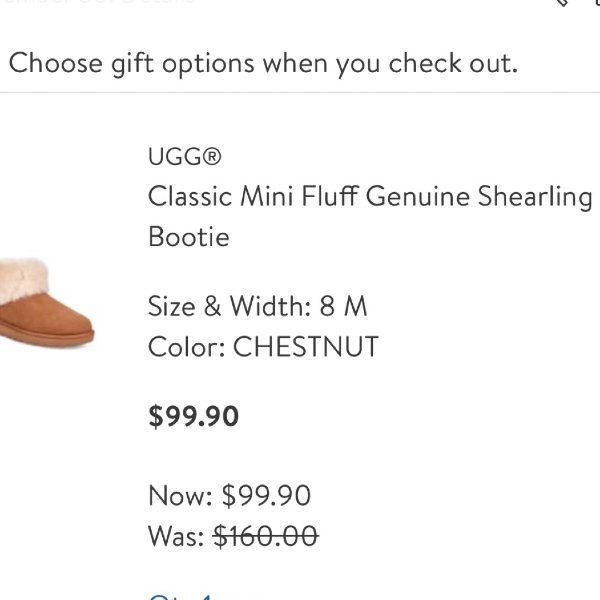Click the Now: label
The image size is (600, 600).
pos(180,496)
